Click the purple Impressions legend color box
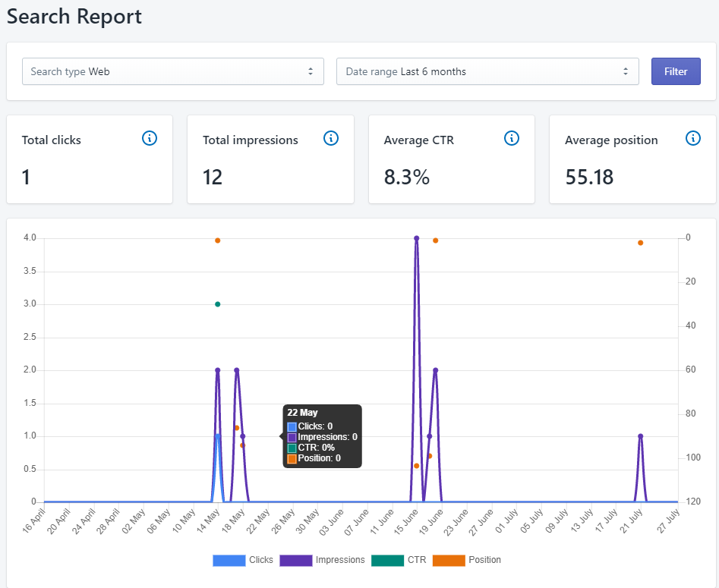The image size is (719, 588). coord(296,561)
